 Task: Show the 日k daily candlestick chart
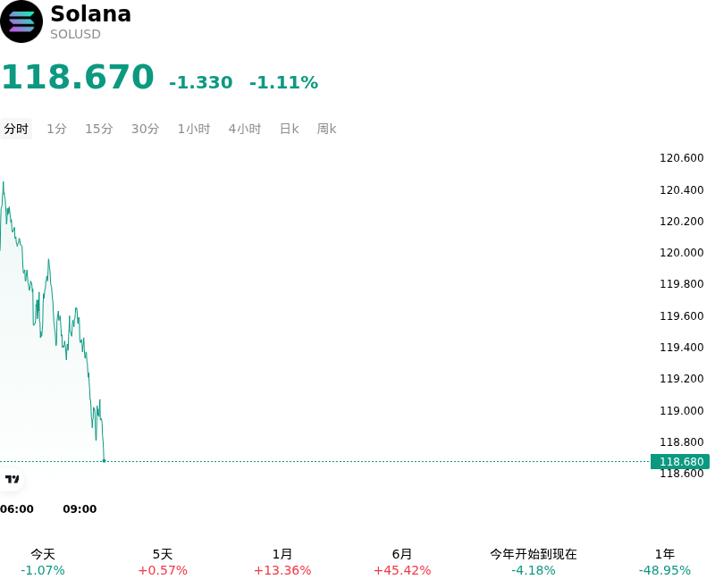tap(289, 129)
